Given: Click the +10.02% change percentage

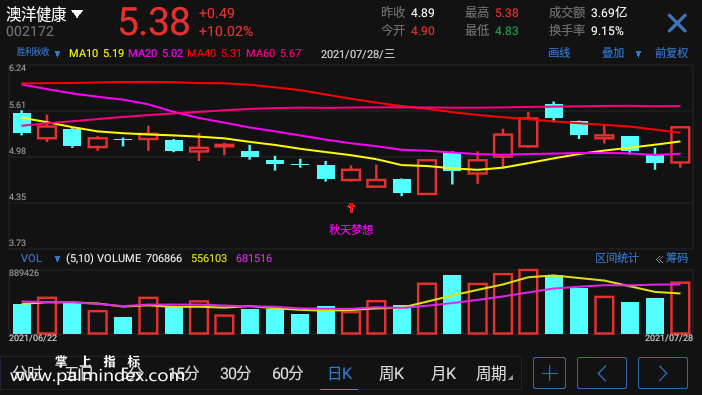Looking at the screenshot, I should point(226,31).
